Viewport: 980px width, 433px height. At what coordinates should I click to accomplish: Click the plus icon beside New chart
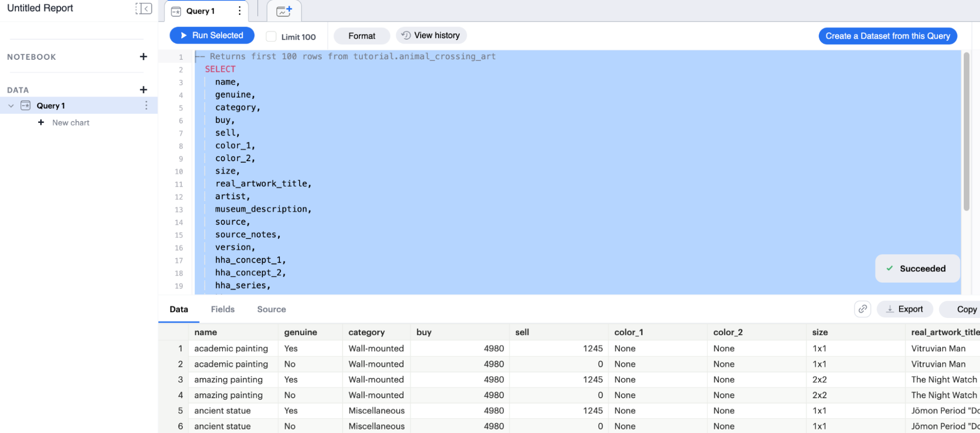pos(41,122)
